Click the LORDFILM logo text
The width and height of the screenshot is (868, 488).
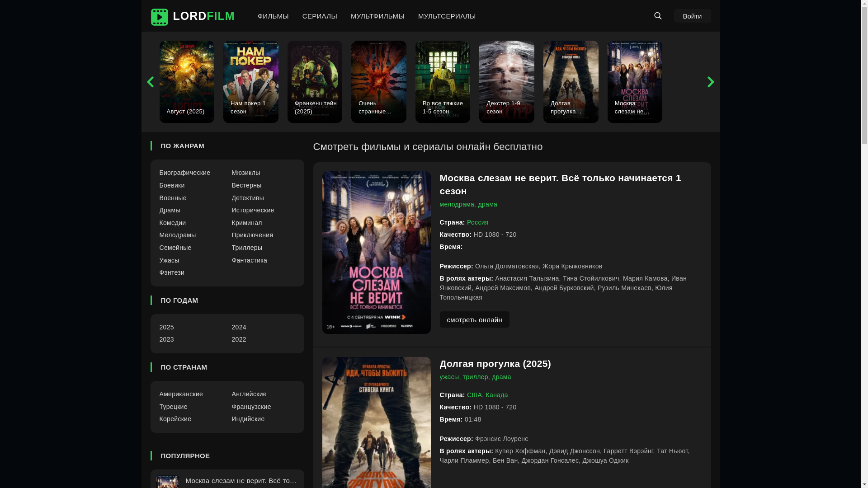204,16
